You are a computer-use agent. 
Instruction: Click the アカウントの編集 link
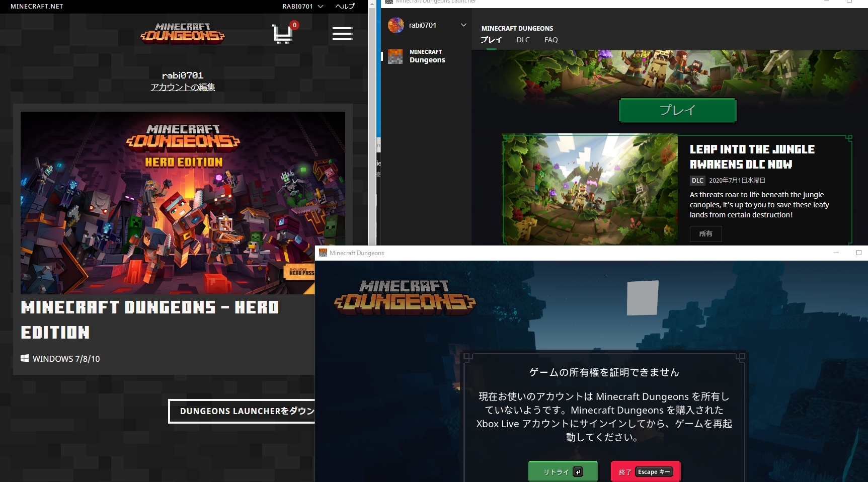coord(183,87)
